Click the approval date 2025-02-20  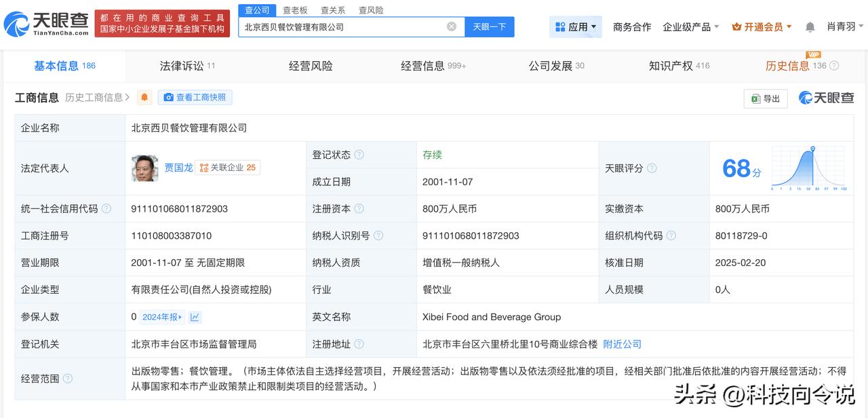[x=741, y=263]
